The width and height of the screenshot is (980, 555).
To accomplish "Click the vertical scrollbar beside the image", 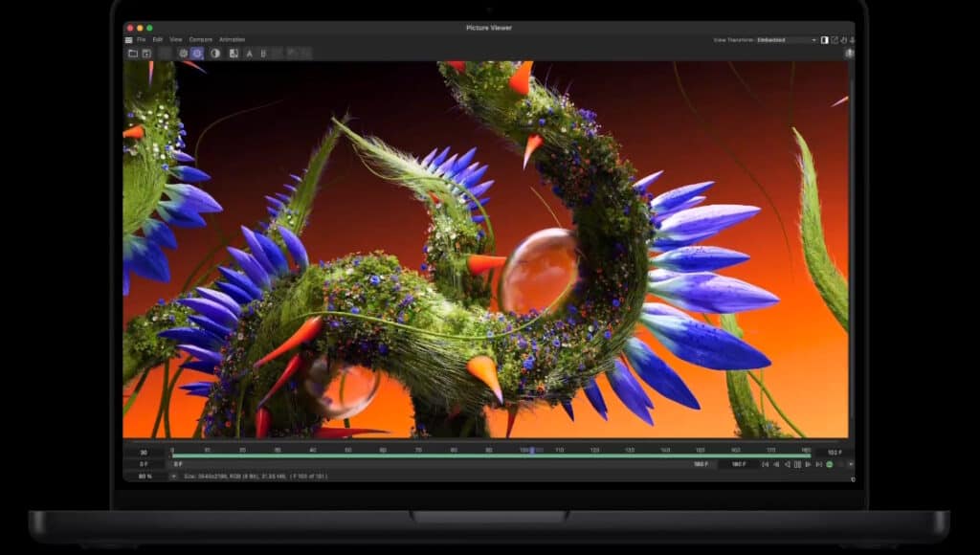I will point(851,250).
